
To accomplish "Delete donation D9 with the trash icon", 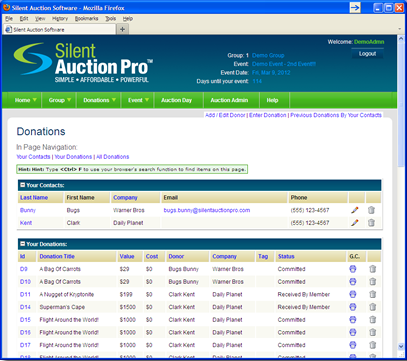I will (373, 269).
